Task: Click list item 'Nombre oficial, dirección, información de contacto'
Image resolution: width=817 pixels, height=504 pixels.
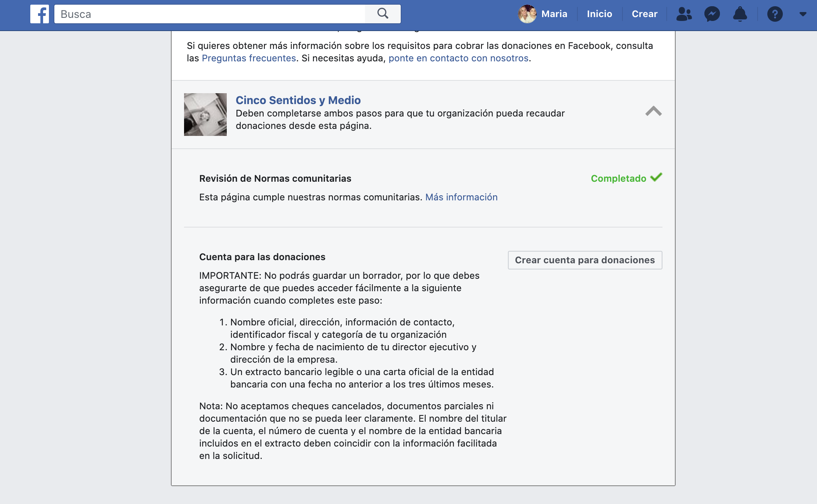Action: click(342, 328)
